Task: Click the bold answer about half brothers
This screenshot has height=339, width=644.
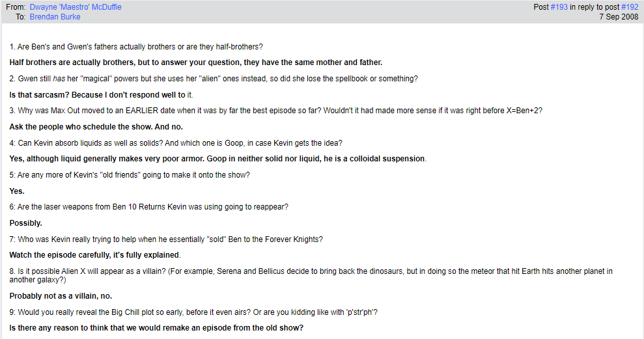Action: [196, 62]
